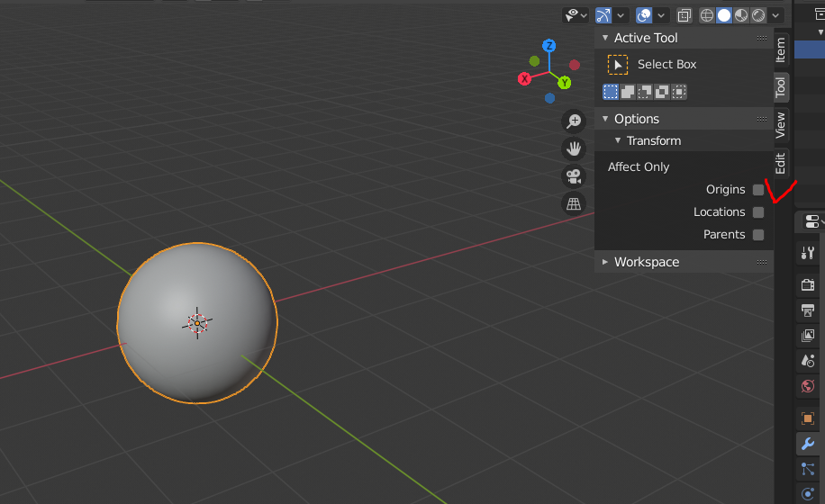Click the Workspace panel drag grip
The height and width of the screenshot is (504, 825).
coord(762,262)
